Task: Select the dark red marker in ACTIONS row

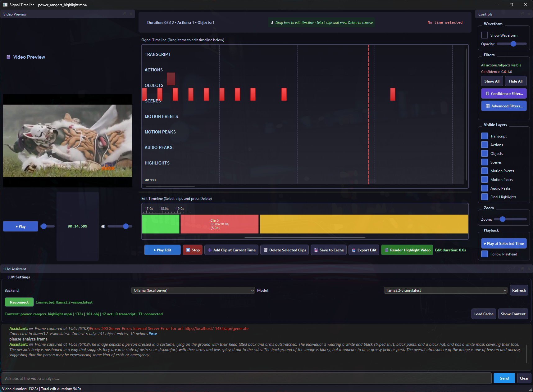Action: click(171, 79)
